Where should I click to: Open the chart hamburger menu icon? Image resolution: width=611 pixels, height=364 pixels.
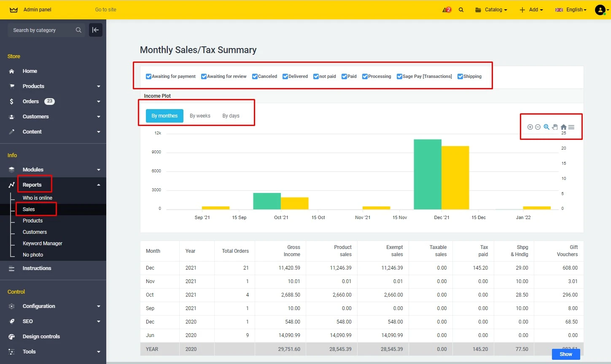[571, 127]
